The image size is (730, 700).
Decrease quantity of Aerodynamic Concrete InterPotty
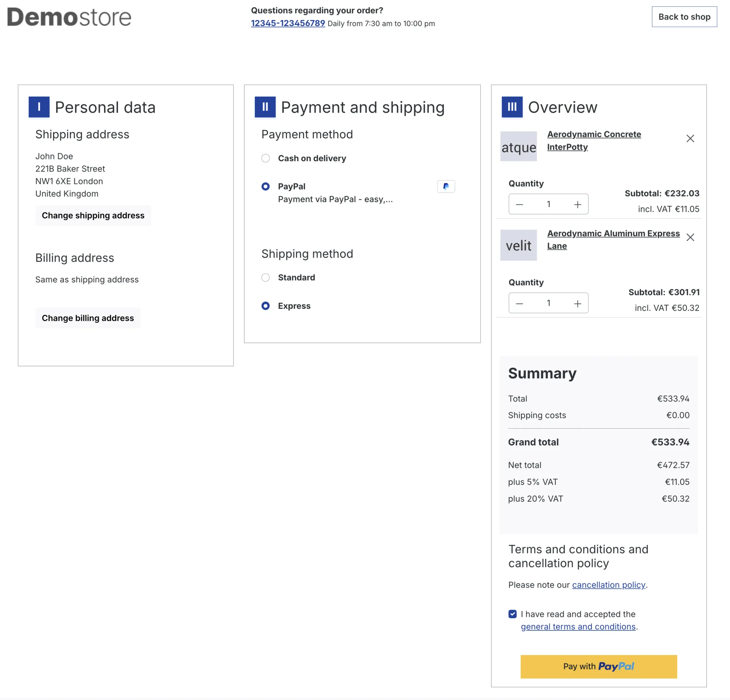point(519,204)
